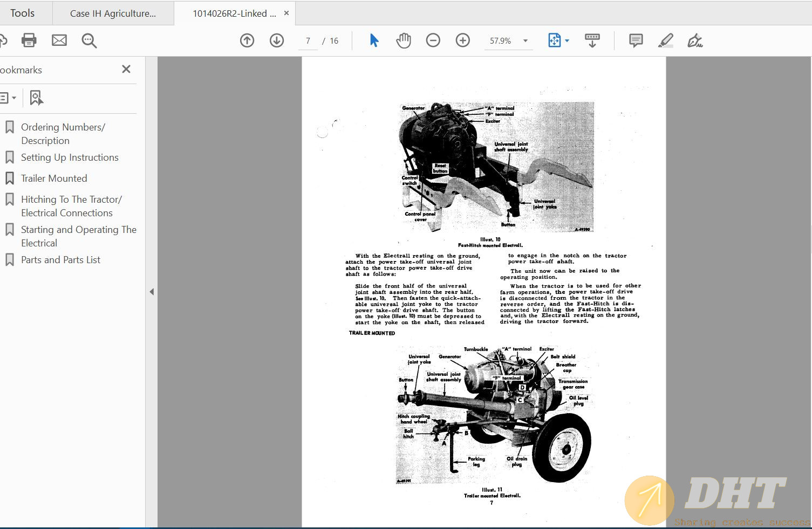
Task: Close the Bookmarks panel
Action: pyautogui.click(x=126, y=69)
